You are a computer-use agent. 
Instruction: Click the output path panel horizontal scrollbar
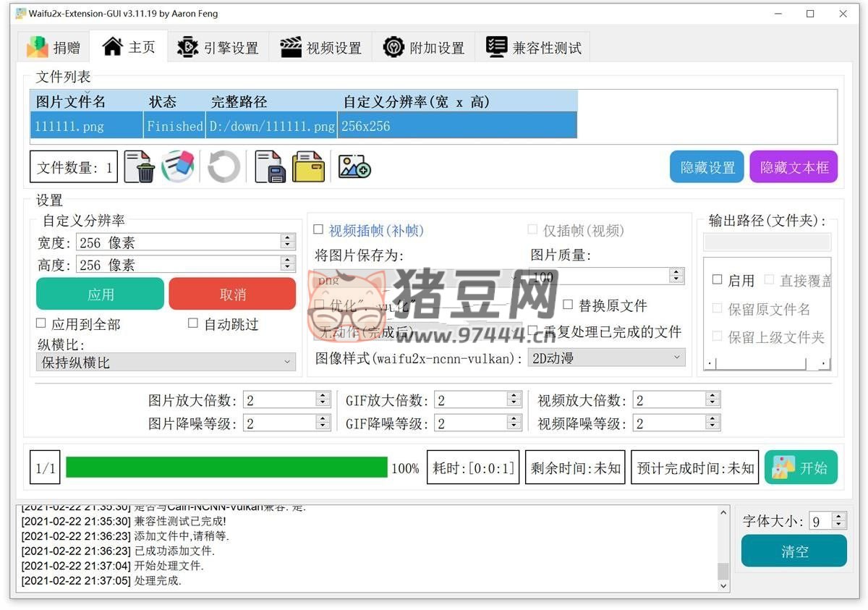point(767,363)
